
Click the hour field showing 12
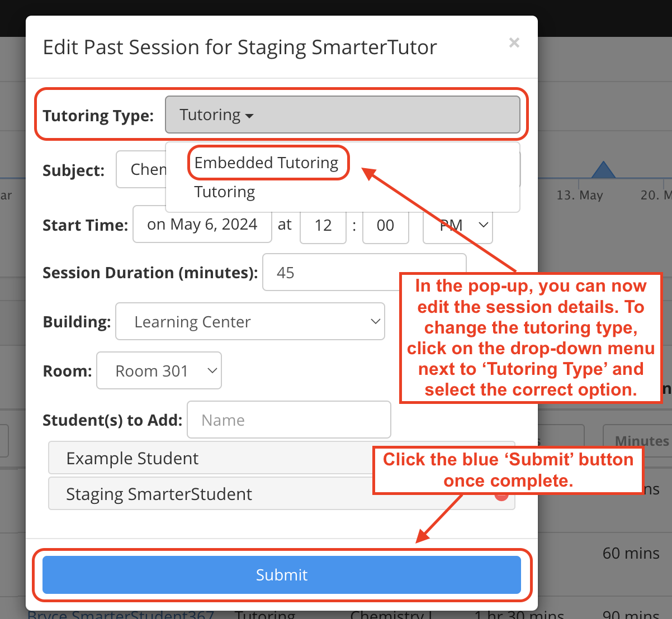tap(323, 225)
